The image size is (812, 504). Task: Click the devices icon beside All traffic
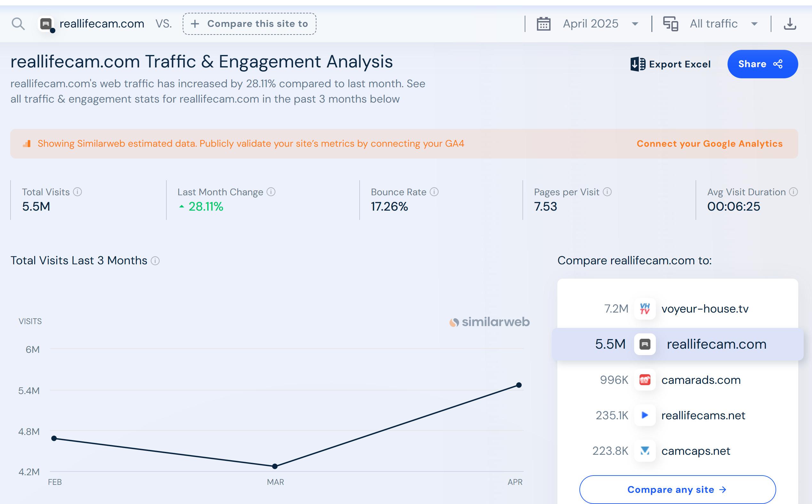(670, 24)
